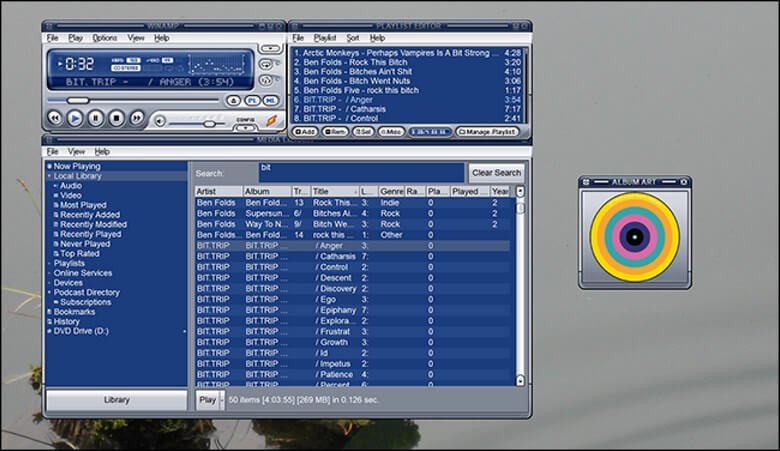Open Never Played smart view
780x451 pixels.
pyautogui.click(x=85, y=244)
